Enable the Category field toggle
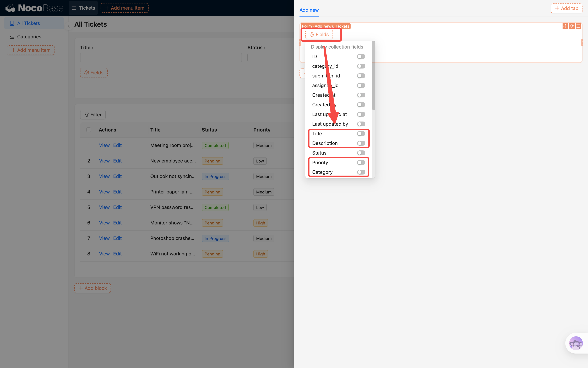588x368 pixels. tap(361, 172)
